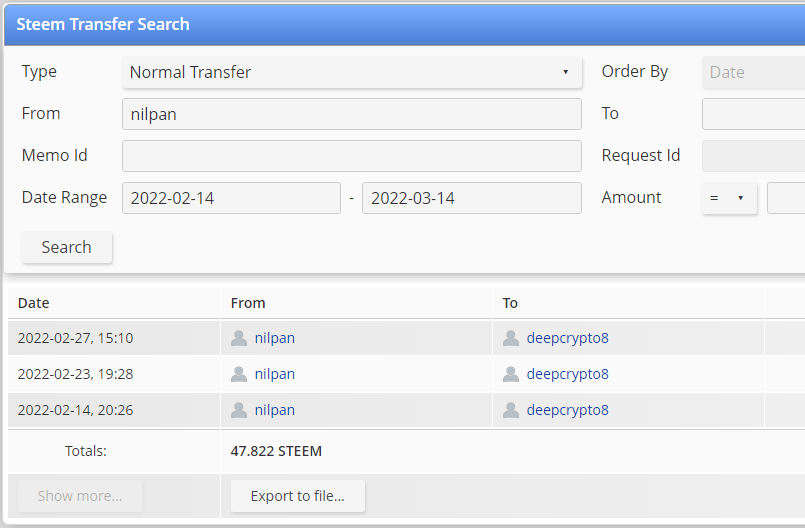Click nilpan's avatar icon in the 2022-02-23 row
Screen dimensions: 805x528
point(239,374)
